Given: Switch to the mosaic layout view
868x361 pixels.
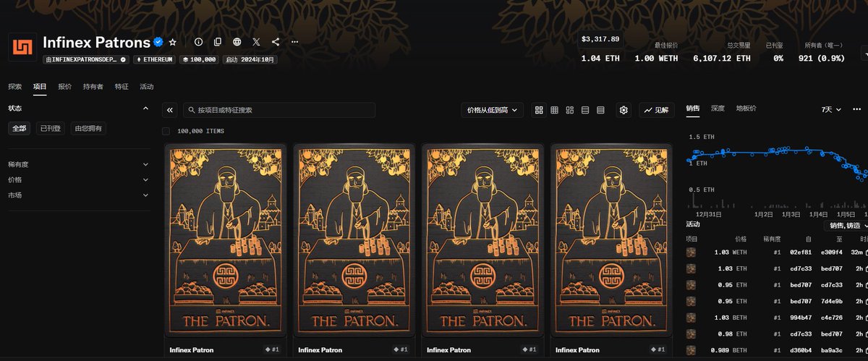Looking at the screenshot, I should coord(570,110).
